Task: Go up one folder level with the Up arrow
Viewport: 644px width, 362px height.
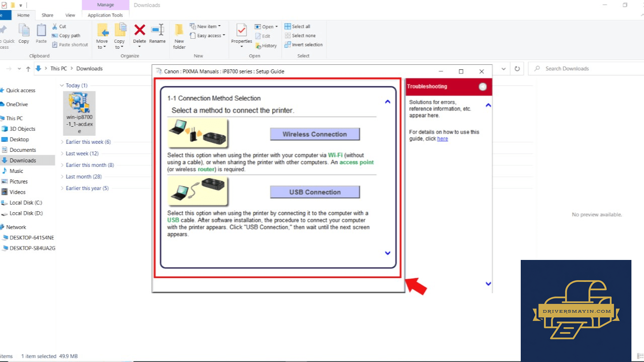Action: [x=28, y=68]
